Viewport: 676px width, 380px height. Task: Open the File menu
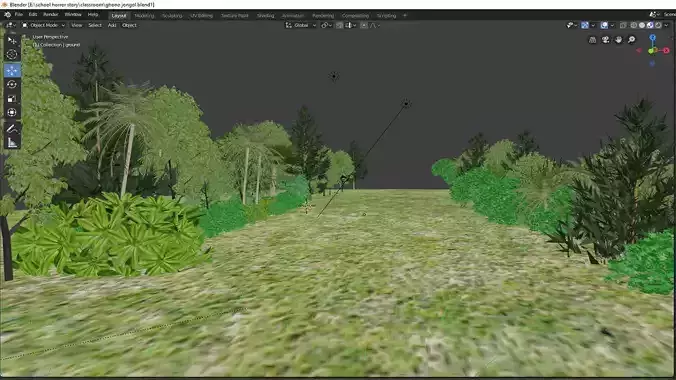(19, 15)
